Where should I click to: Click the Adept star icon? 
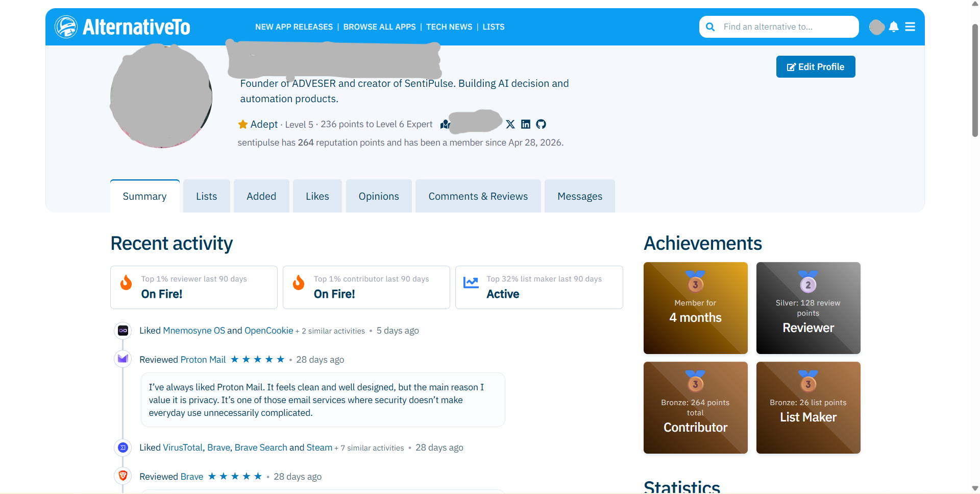point(243,124)
